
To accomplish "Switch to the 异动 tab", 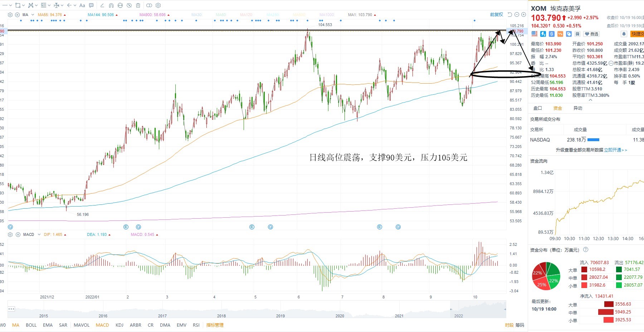I will click(x=577, y=108).
